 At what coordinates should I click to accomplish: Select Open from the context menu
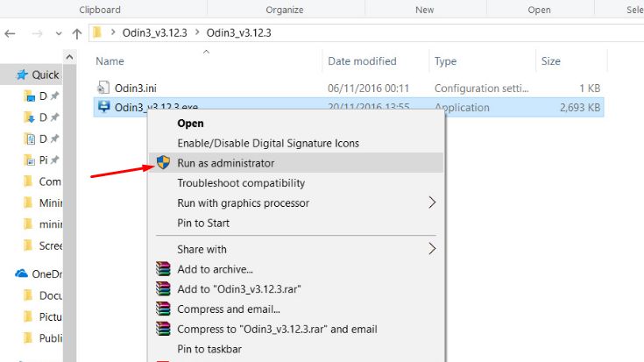point(190,124)
